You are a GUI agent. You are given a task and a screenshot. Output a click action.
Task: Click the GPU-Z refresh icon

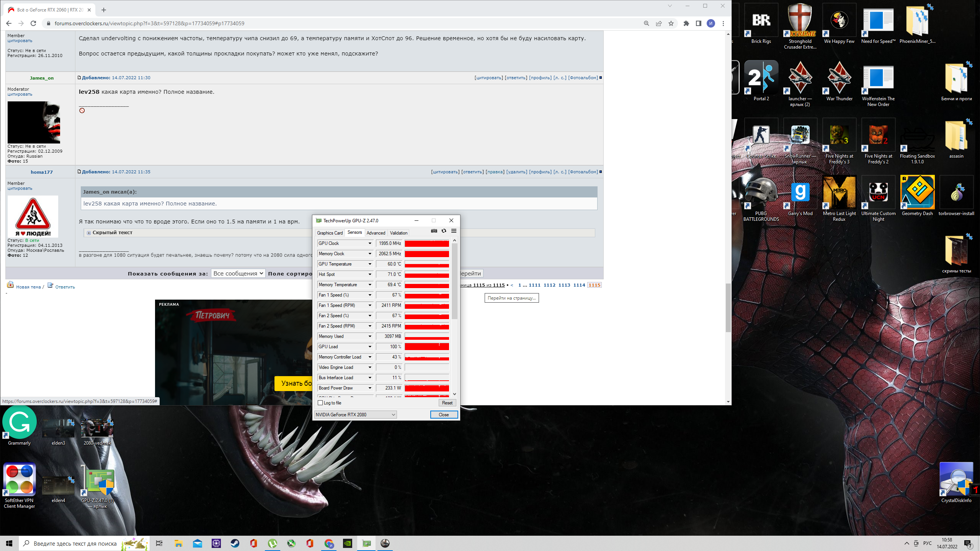[444, 231]
